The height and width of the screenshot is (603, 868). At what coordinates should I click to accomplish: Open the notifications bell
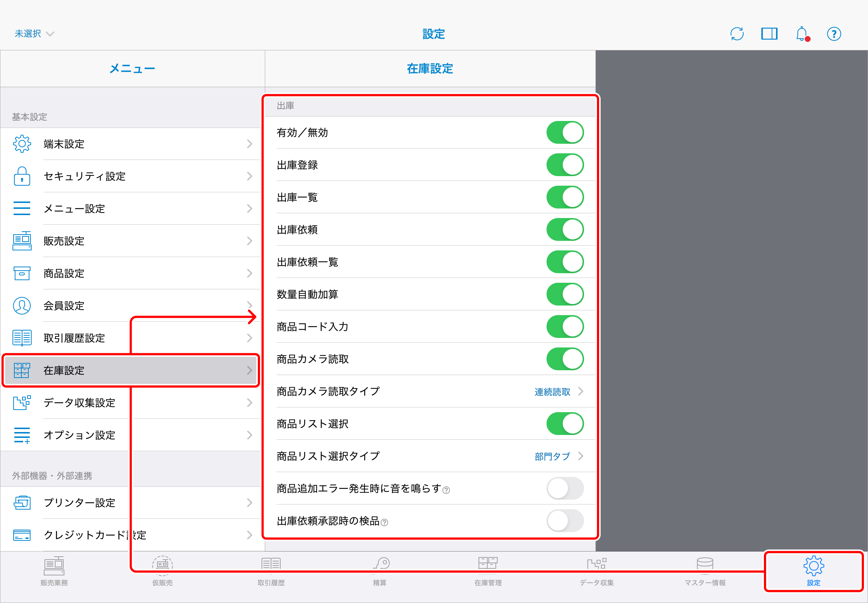[x=801, y=34]
